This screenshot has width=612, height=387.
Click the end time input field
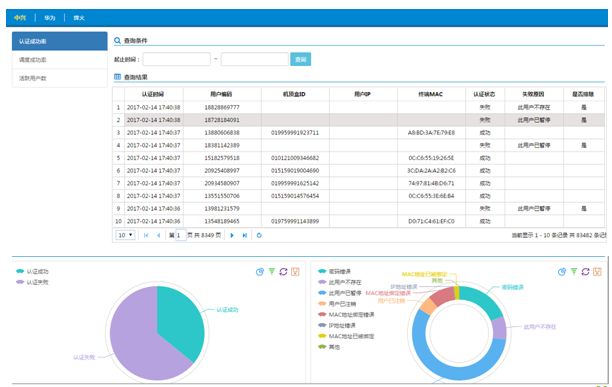coord(254,59)
